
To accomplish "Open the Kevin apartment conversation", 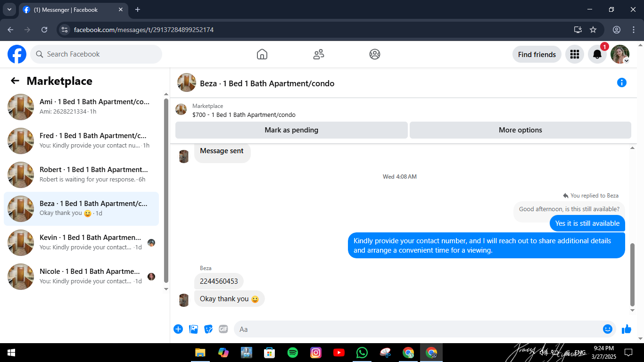I will coord(81,243).
